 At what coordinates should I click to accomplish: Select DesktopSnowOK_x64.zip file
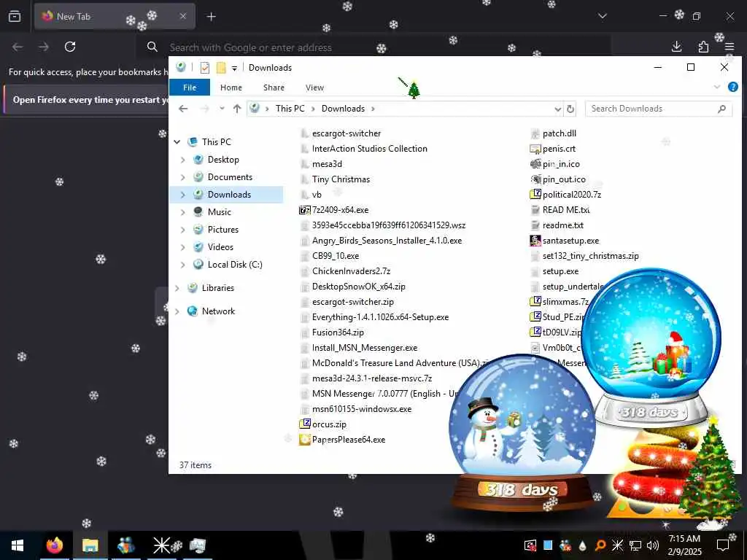359,287
